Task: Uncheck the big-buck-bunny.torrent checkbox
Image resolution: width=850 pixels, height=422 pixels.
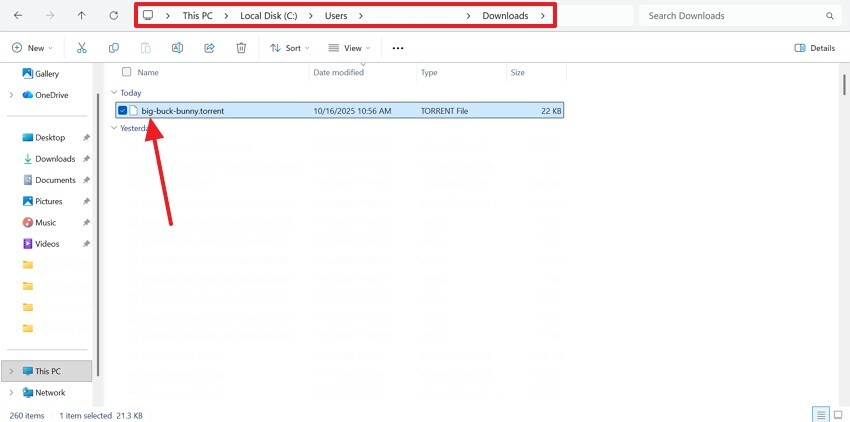Action: (123, 111)
